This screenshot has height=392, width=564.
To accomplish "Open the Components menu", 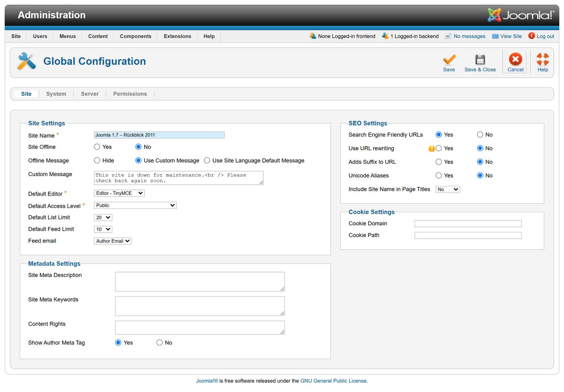I will coord(136,36).
